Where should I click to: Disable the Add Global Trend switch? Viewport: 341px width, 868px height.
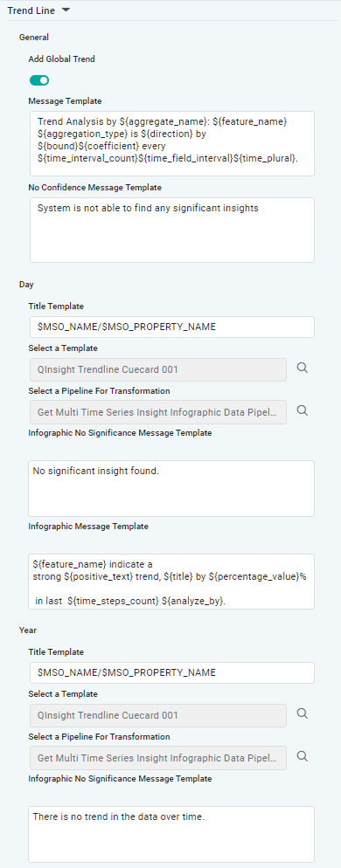[39, 81]
